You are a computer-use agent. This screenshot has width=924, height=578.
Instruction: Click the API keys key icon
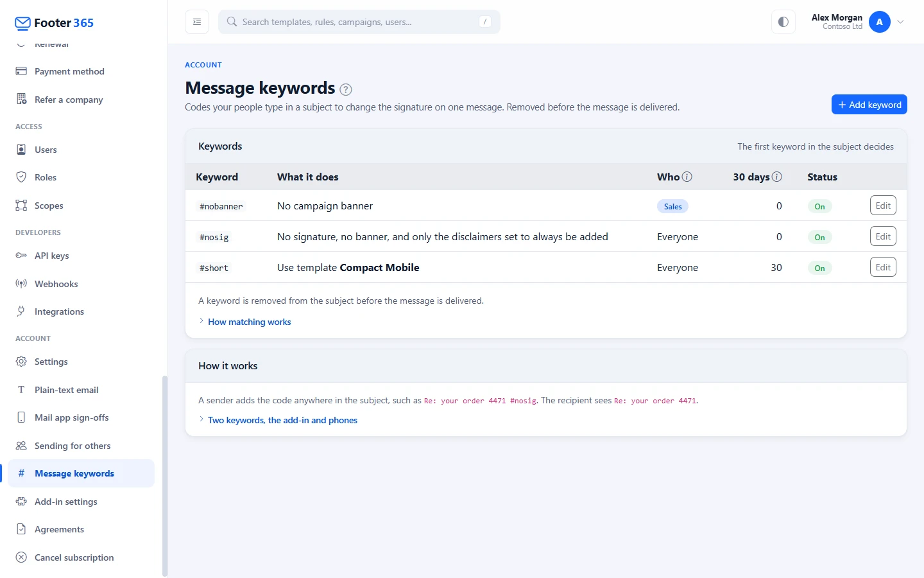21,256
